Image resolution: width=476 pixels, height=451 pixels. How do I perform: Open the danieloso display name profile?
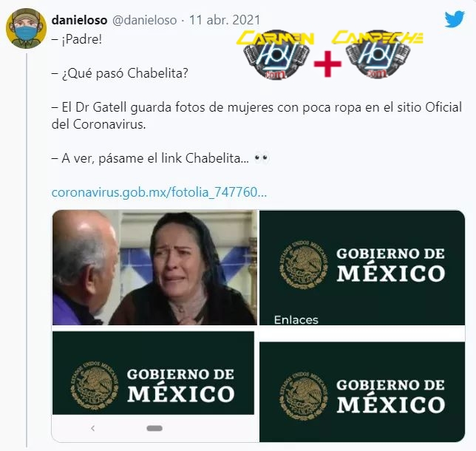coord(79,21)
